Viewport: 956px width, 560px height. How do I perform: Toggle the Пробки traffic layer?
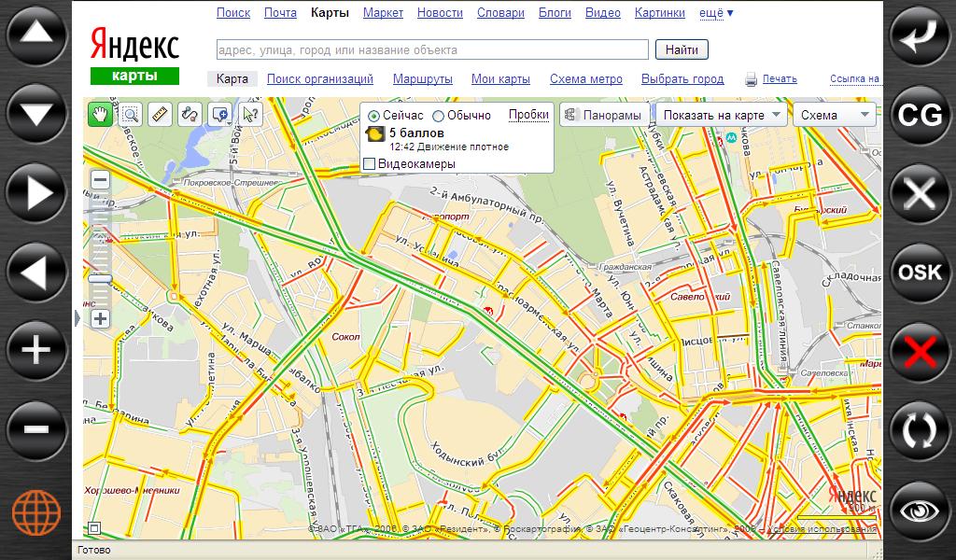[528, 115]
